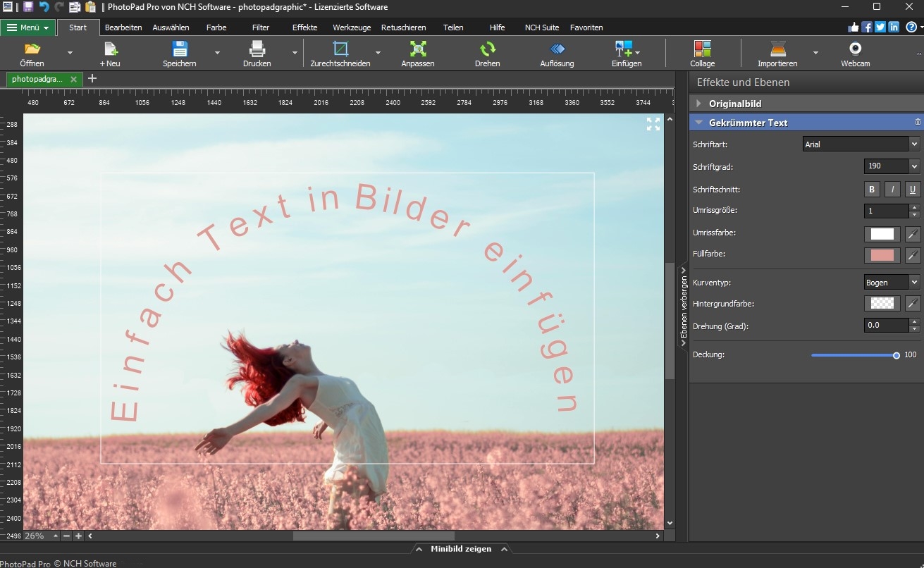924x568 pixels.
Task: Click the Drehung (Grad) value field
Action: (887, 326)
